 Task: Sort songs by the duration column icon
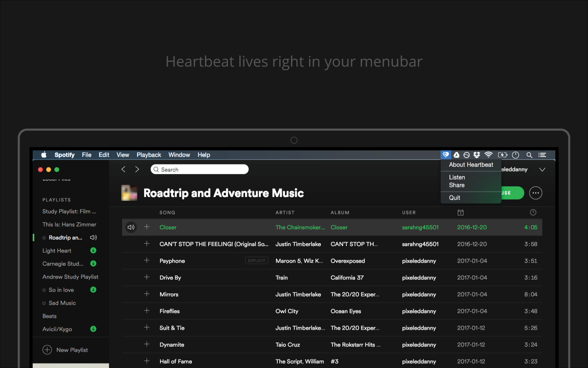click(533, 212)
